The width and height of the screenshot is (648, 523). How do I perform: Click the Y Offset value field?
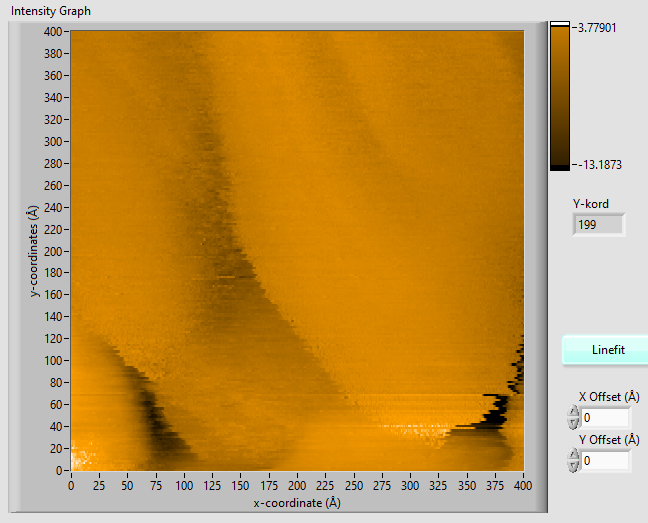click(607, 460)
